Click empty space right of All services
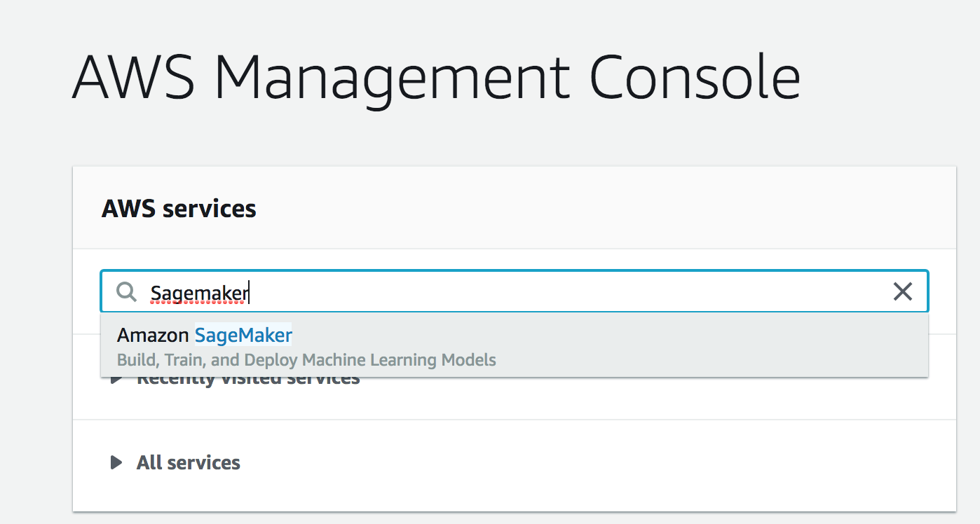This screenshot has width=980, height=524. pyautogui.click(x=561, y=462)
